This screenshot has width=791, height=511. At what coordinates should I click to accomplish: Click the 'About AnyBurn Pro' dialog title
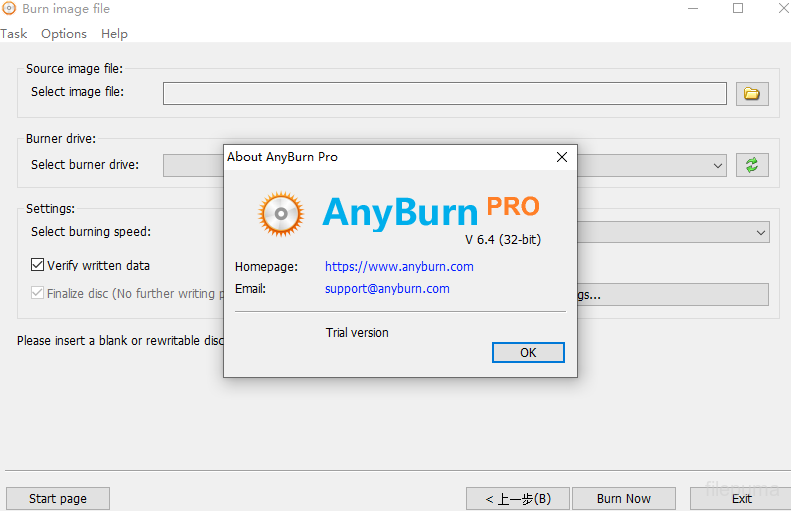point(282,157)
